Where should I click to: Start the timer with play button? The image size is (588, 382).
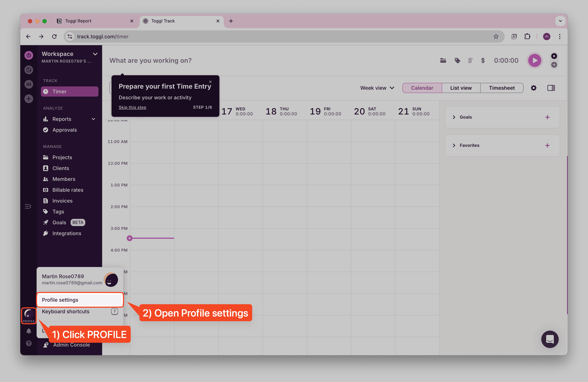click(x=534, y=60)
